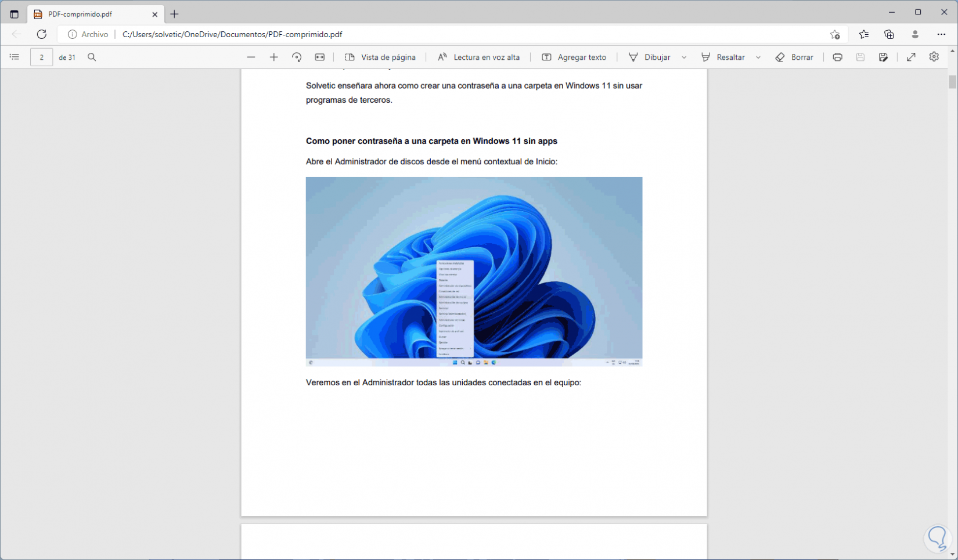The image size is (958, 560).
Task: Select the PDF-comprimido.pdf tab
Action: point(96,14)
